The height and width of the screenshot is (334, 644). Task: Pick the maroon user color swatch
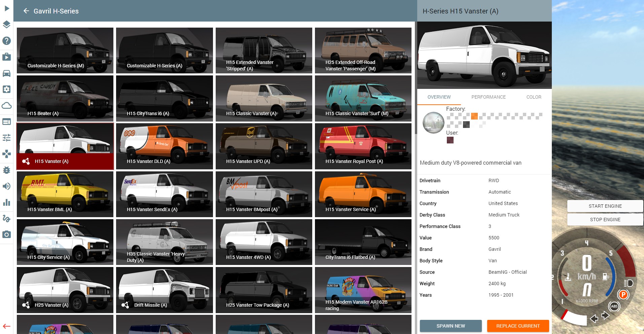coord(450,140)
